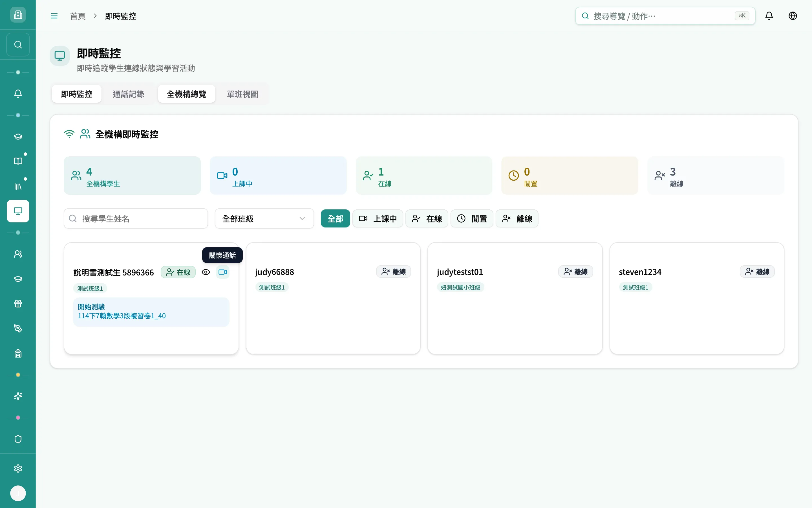View 說明書測試生 5896366 via eye icon
This screenshot has width=812, height=508.
[x=206, y=272]
